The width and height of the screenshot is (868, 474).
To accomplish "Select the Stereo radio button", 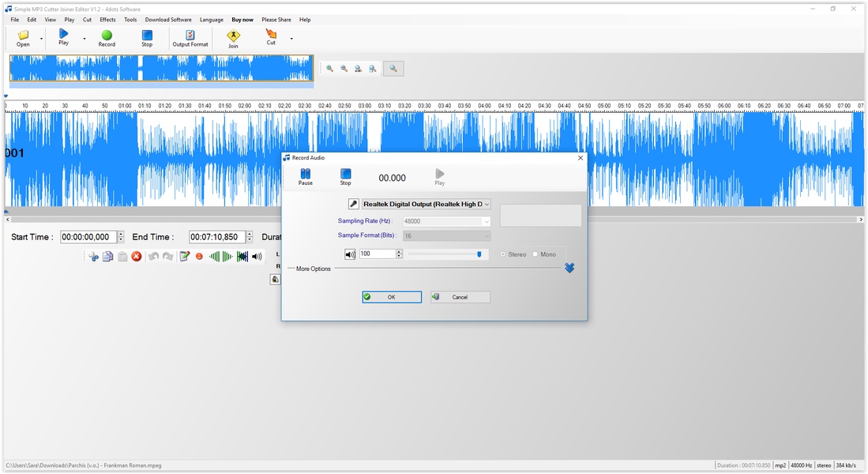I will (503, 254).
